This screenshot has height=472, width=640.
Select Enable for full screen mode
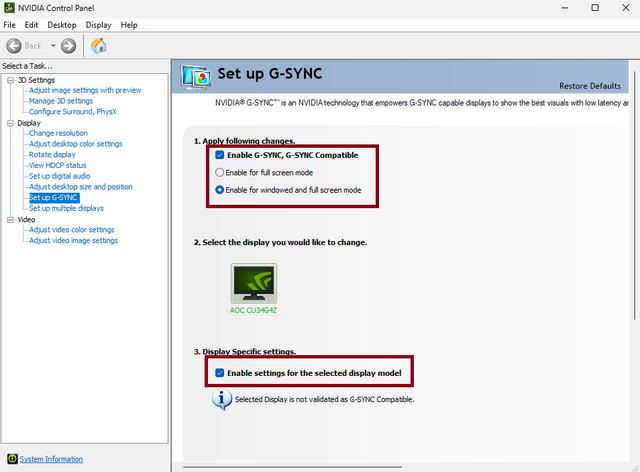pos(220,173)
